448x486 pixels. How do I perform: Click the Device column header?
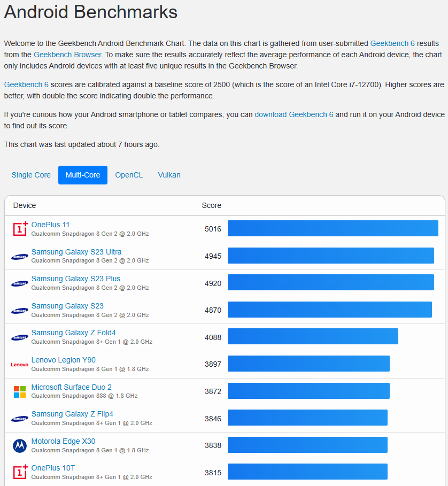tap(25, 205)
